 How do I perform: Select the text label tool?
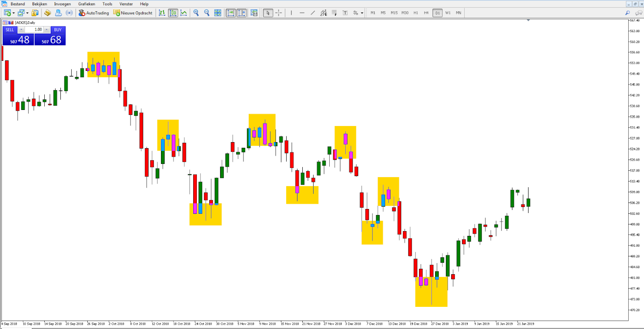click(345, 13)
